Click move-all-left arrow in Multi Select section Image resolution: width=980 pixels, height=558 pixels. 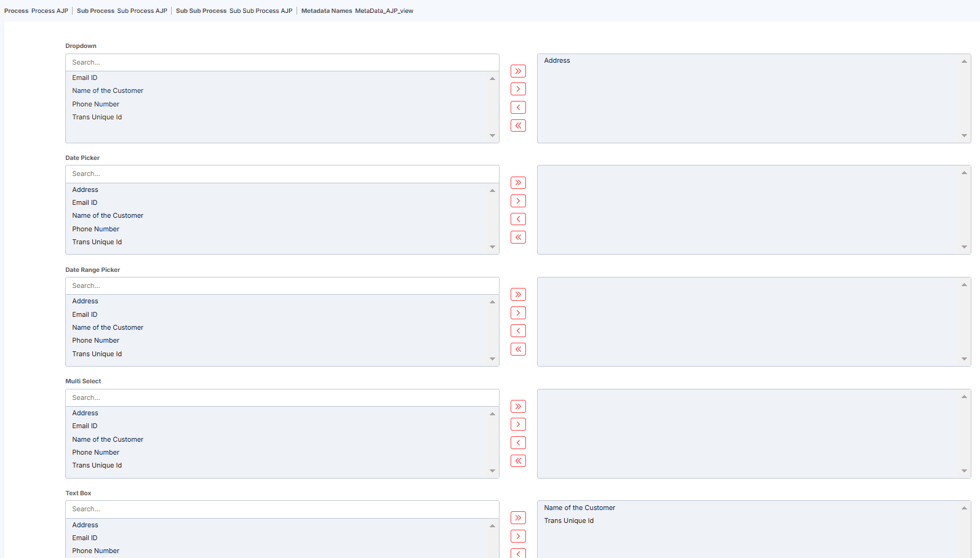click(x=518, y=461)
